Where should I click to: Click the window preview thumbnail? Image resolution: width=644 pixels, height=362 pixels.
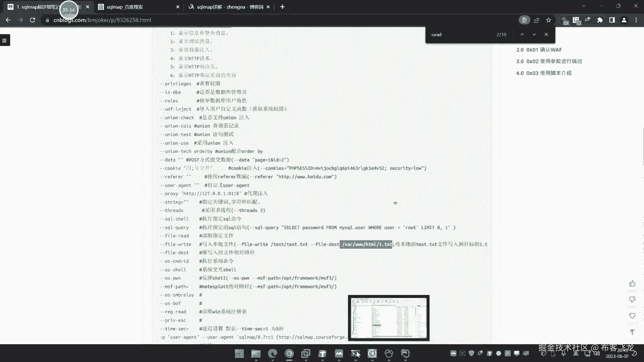click(x=388, y=318)
